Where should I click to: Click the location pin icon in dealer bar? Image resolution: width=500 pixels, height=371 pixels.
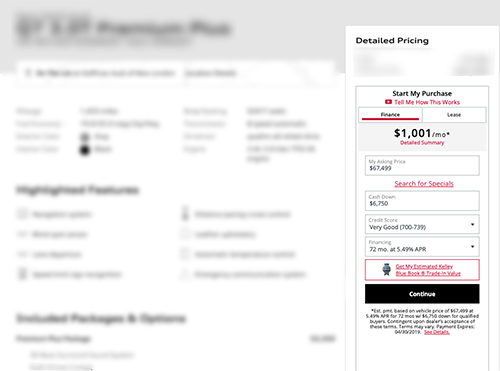(x=28, y=73)
